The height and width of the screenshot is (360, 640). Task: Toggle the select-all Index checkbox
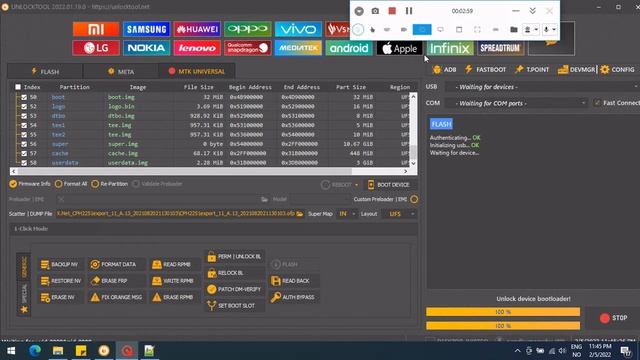point(18,87)
